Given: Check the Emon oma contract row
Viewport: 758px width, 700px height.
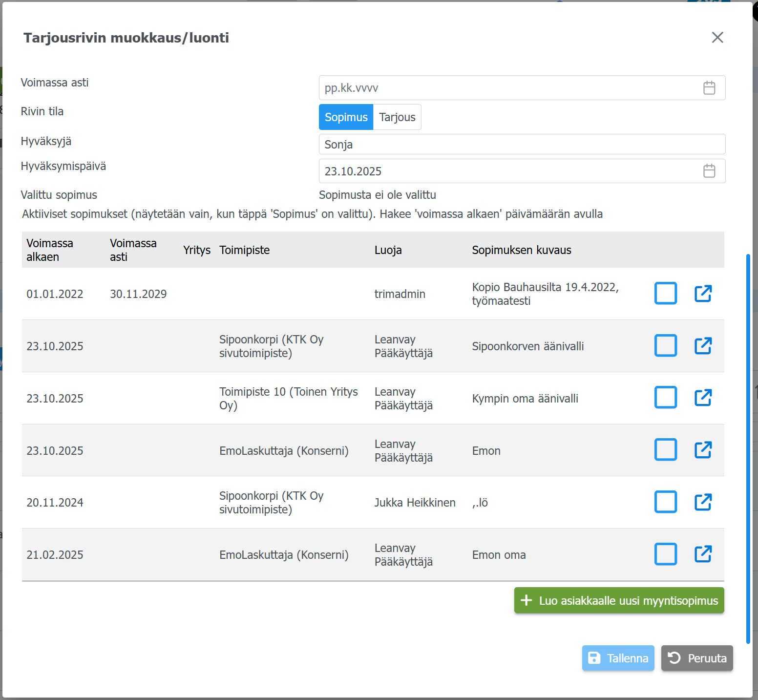Looking at the screenshot, I should coord(665,554).
